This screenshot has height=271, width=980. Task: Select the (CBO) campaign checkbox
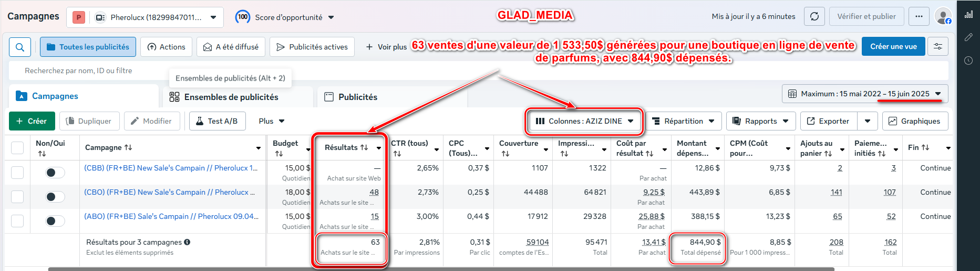click(x=17, y=197)
